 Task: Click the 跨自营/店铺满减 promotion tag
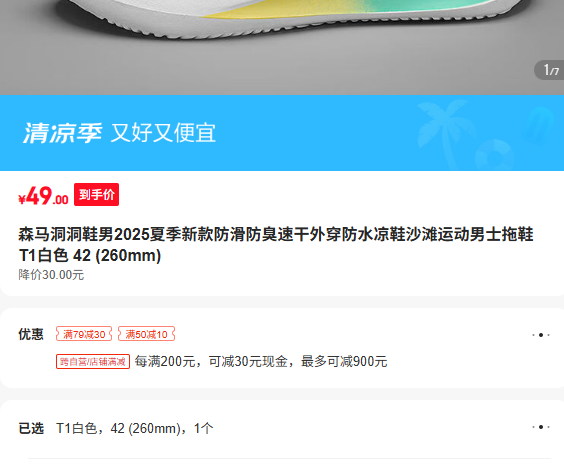coord(93,362)
